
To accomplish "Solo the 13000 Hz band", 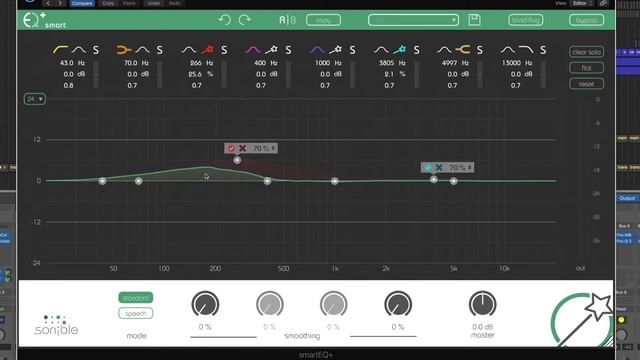I will pyautogui.click(x=543, y=50).
